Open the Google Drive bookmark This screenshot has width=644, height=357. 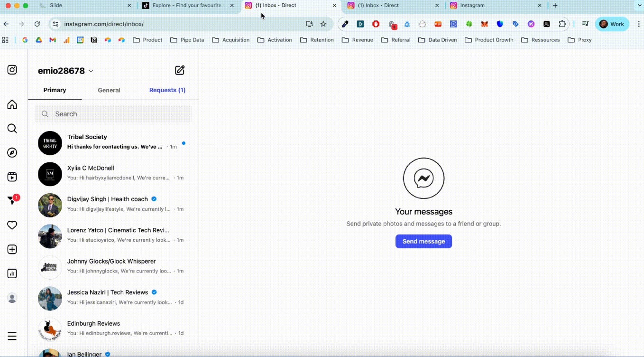39,40
